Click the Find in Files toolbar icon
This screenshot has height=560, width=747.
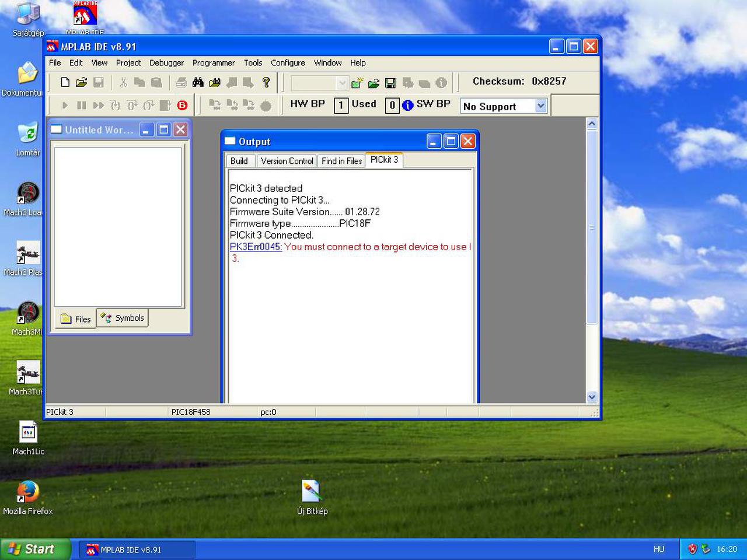[215, 82]
